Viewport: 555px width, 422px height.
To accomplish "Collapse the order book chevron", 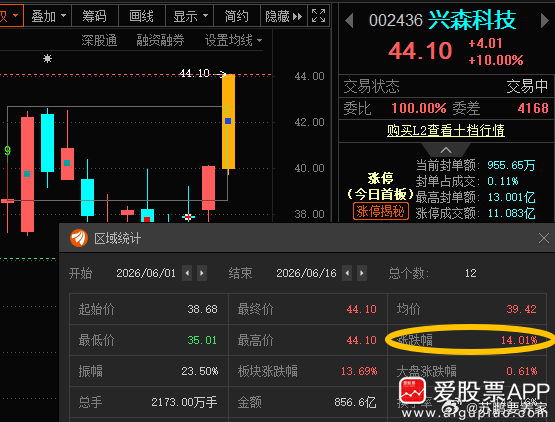I will [446, 150].
